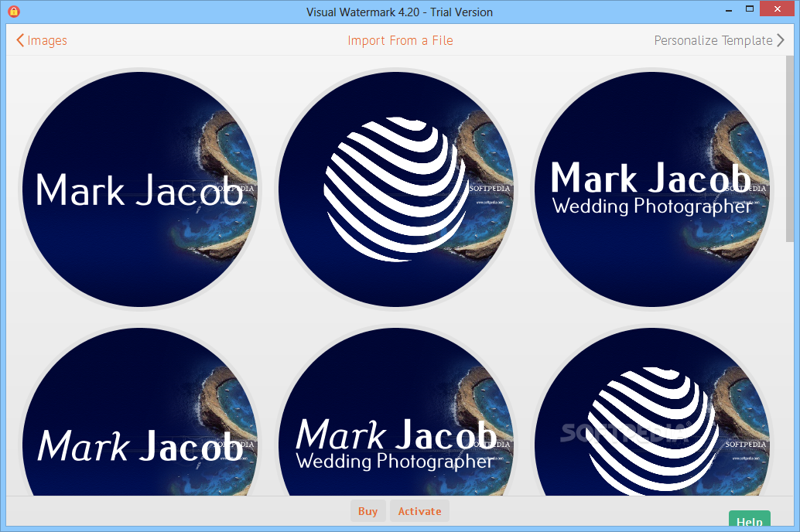Select bottom-row striped globe logo template
800x532 pixels.
(x=652, y=411)
